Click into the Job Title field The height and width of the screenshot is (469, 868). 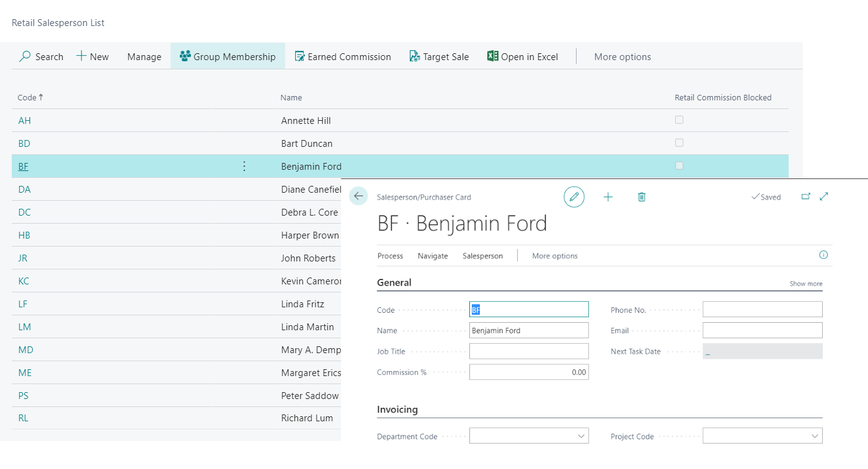tap(529, 351)
